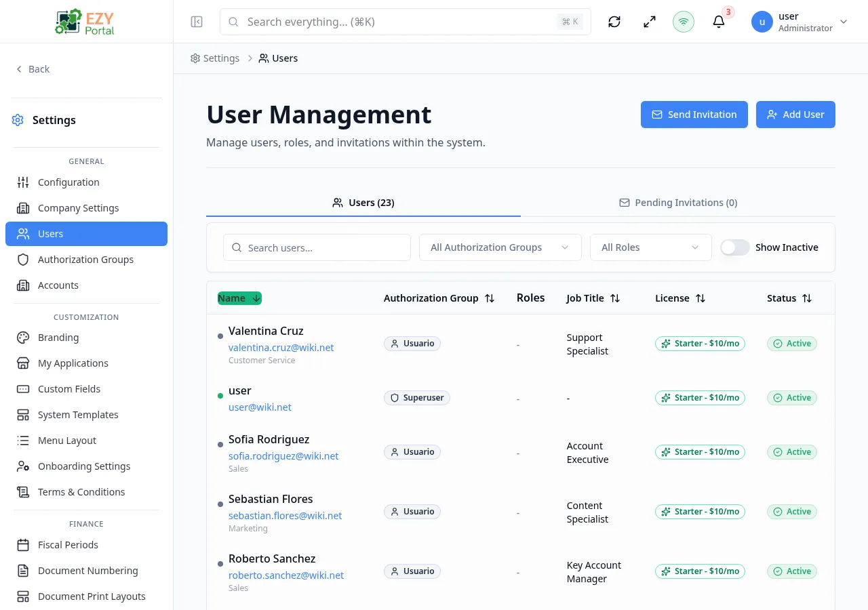Toggle fullscreen expand icon

(x=650, y=22)
